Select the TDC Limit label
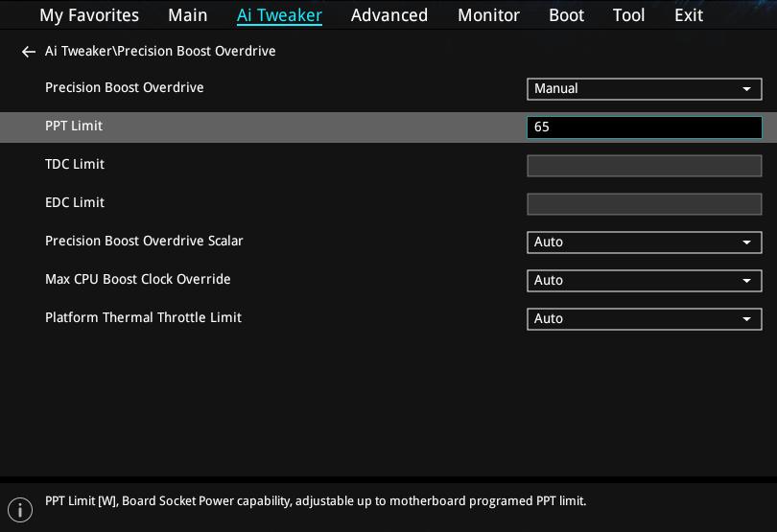Image resolution: width=777 pixels, height=532 pixels. point(75,164)
